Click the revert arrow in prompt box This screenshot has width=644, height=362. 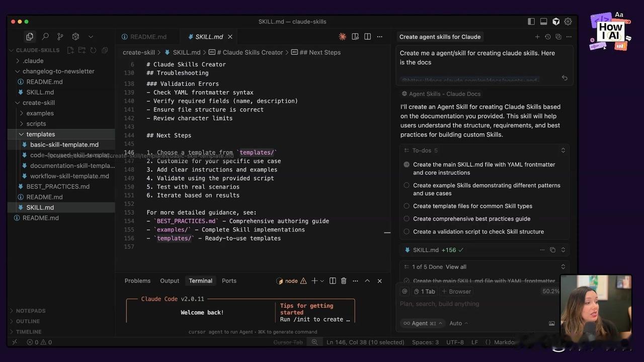[565, 78]
